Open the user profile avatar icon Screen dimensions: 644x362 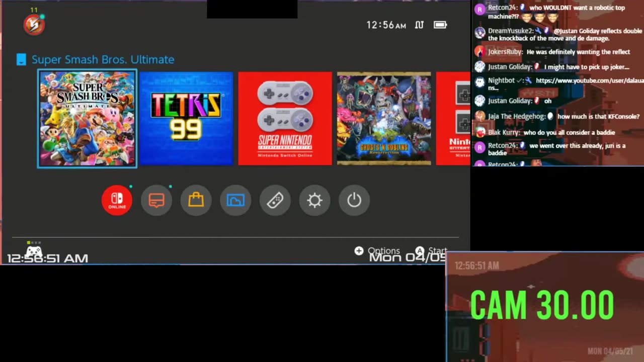click(x=34, y=25)
